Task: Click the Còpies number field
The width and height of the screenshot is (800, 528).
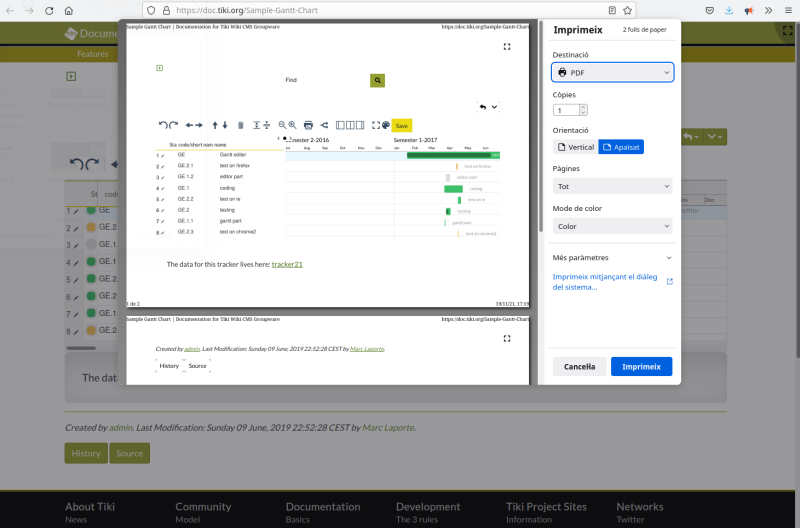Action: click(x=566, y=110)
